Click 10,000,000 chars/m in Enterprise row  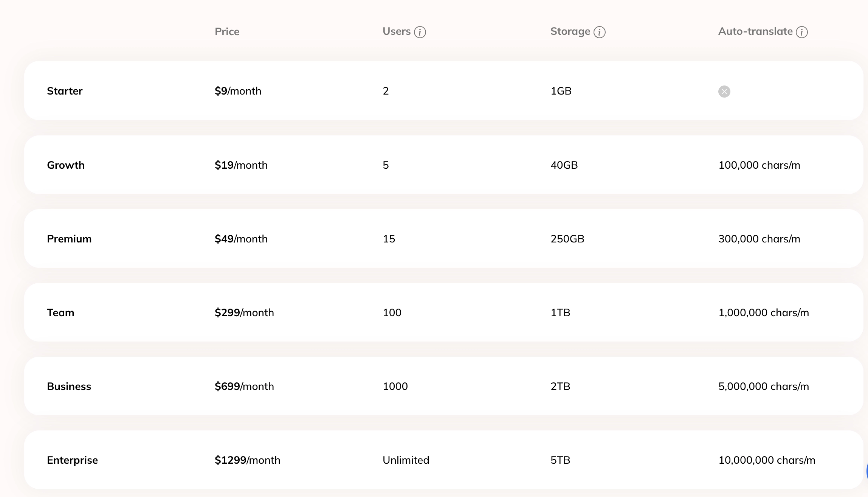coord(767,460)
